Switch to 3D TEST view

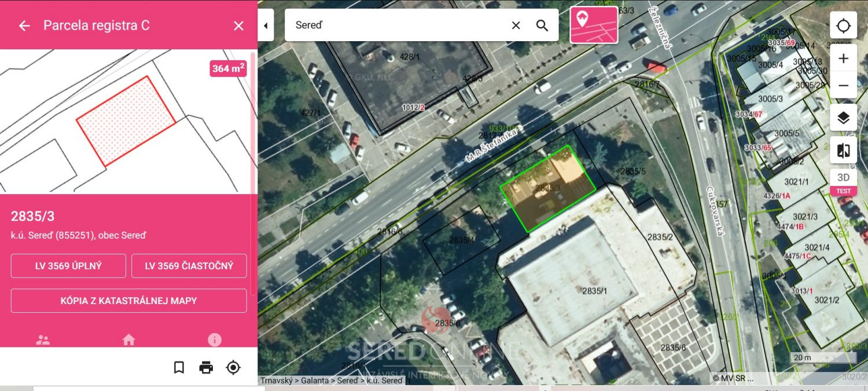(843, 182)
